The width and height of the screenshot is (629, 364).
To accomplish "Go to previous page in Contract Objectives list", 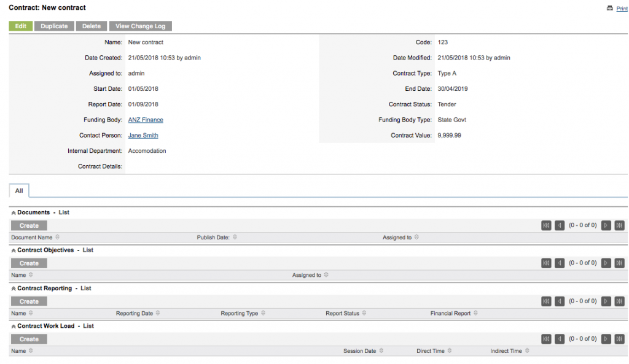I will pyautogui.click(x=559, y=263).
